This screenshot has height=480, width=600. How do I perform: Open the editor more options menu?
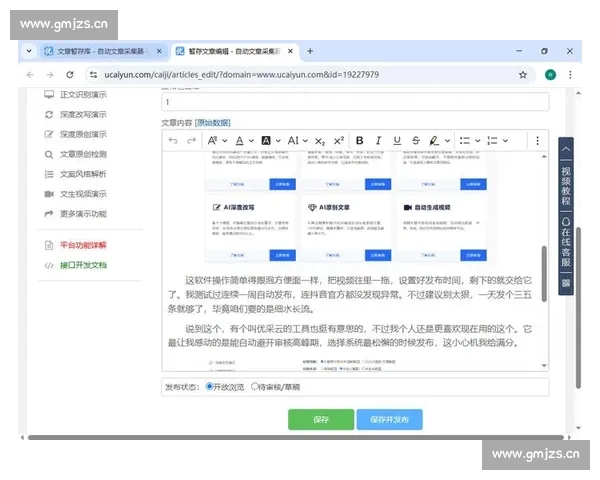point(537,141)
